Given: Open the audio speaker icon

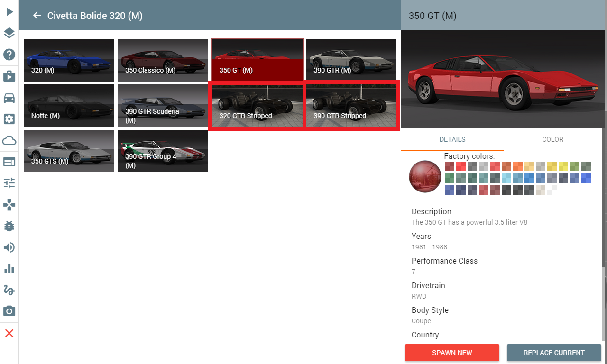Looking at the screenshot, I should click(x=9, y=247).
